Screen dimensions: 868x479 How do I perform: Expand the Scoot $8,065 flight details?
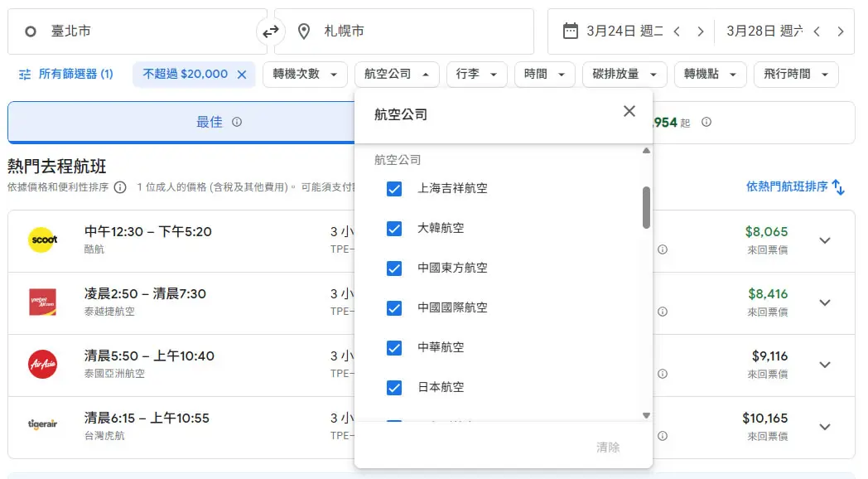point(825,241)
